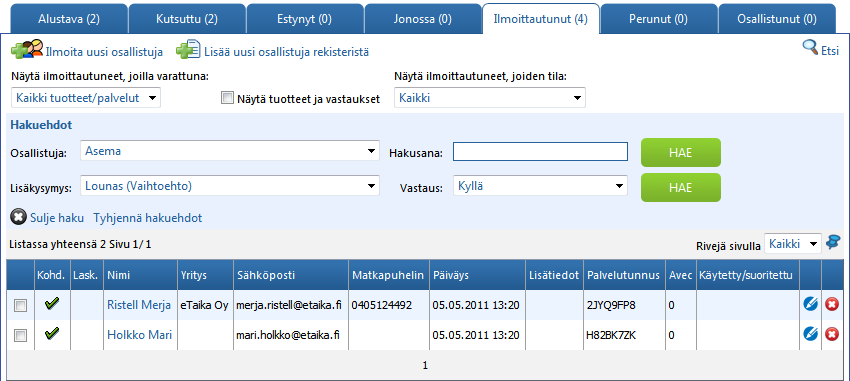Click the Tyhjennä hakuehdot link

tap(148, 218)
